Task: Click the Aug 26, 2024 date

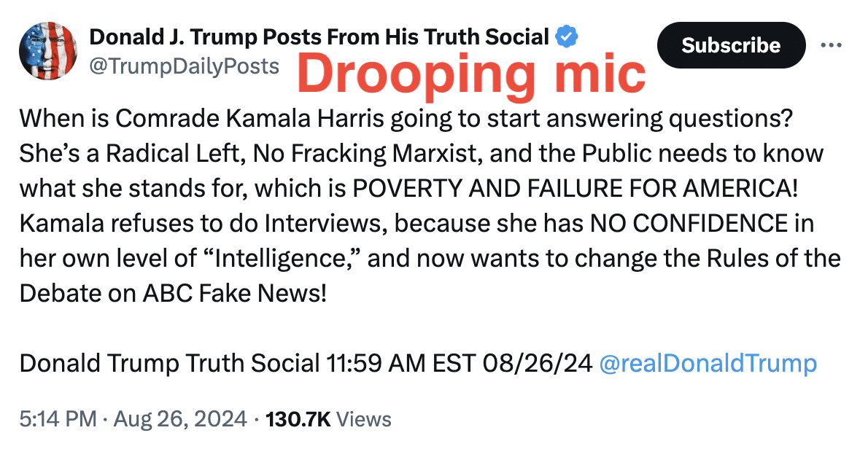Action: coord(179,419)
